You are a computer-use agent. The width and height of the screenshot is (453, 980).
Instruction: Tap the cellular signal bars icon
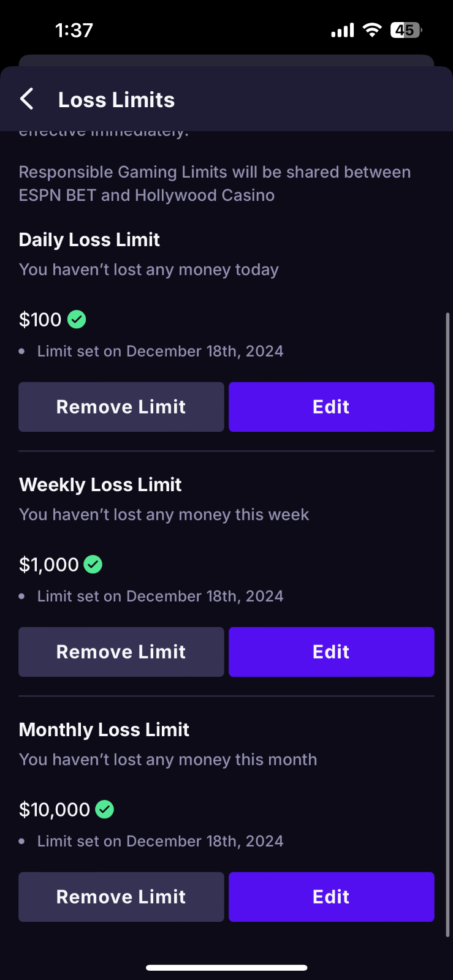coord(343,30)
